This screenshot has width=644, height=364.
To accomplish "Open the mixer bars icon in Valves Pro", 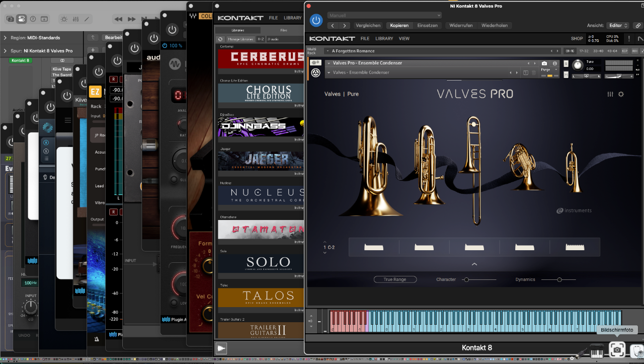I will [x=610, y=94].
